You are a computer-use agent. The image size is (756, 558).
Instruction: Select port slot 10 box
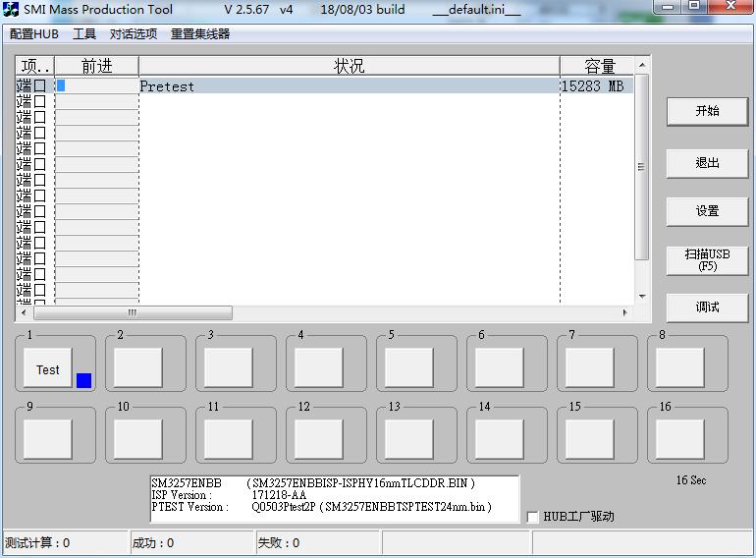point(137,439)
